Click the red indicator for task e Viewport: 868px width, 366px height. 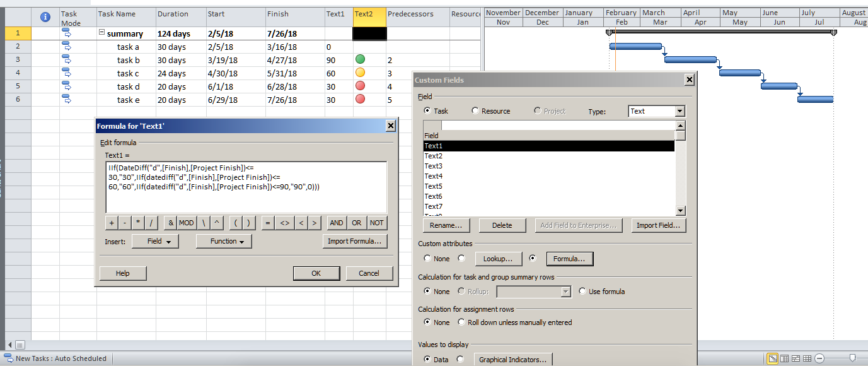click(360, 99)
